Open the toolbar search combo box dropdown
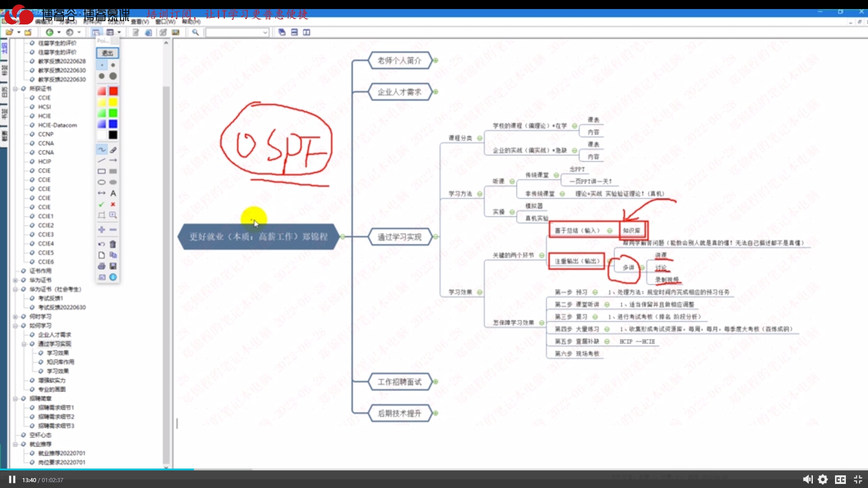Screen dimensions: 868x488 click(265, 33)
